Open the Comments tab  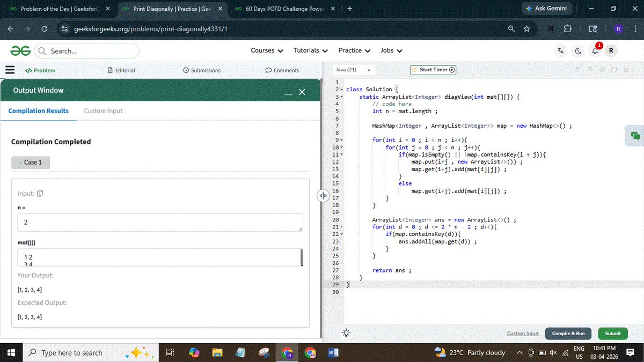pos(282,70)
